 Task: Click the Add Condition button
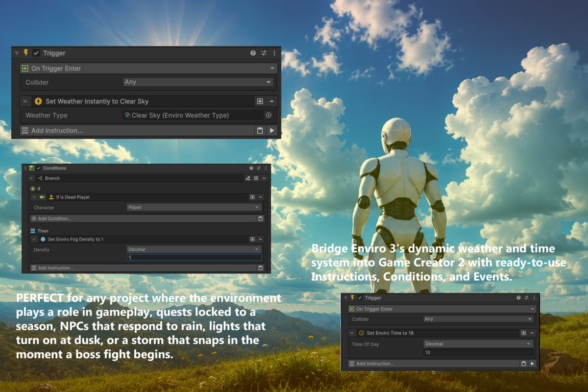coord(143,219)
